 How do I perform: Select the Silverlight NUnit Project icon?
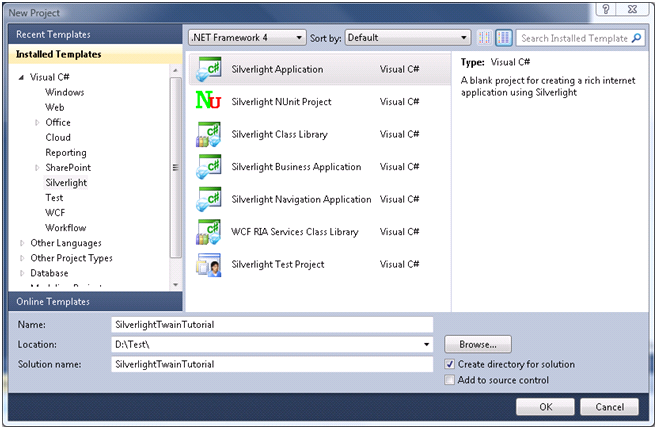click(x=208, y=101)
